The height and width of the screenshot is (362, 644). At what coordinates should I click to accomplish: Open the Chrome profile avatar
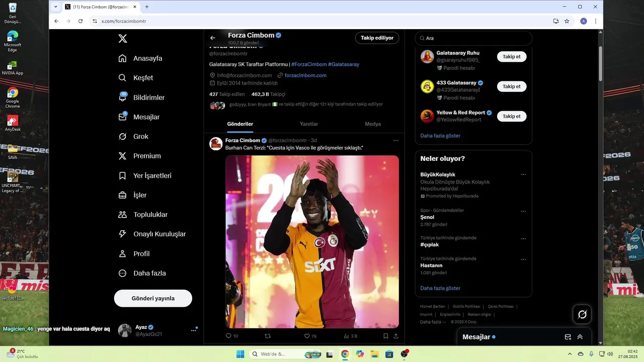pos(584,21)
